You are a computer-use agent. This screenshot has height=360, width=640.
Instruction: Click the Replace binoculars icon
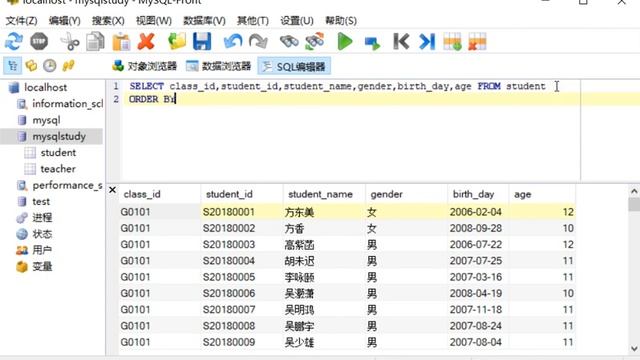tap(314, 42)
